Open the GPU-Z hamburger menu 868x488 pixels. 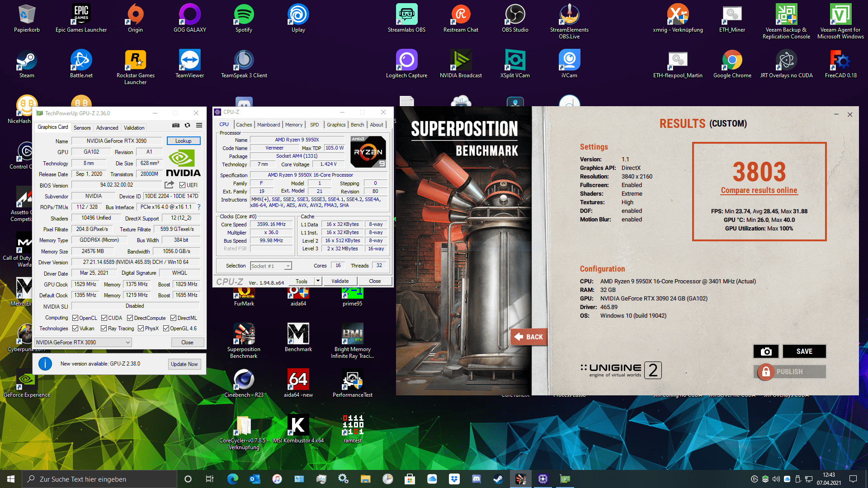pyautogui.click(x=199, y=125)
